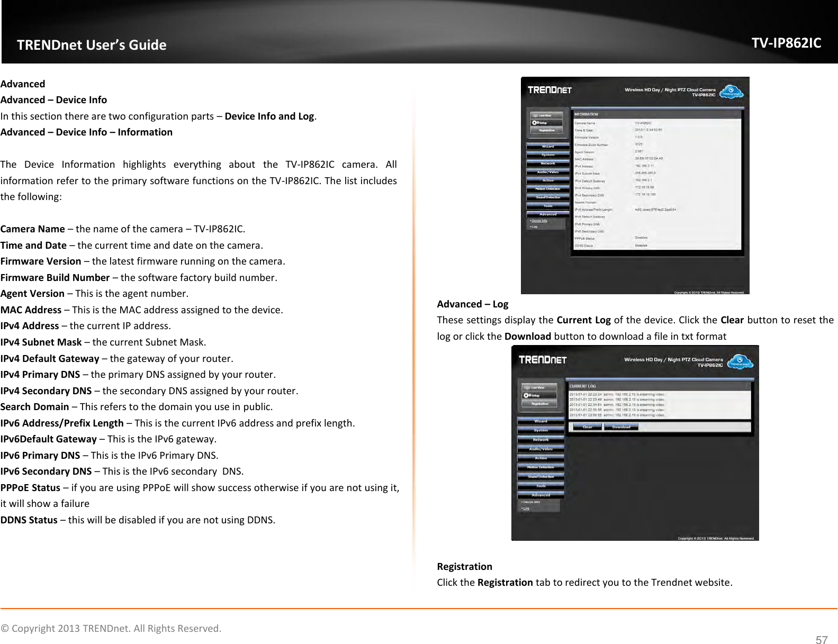Screen dimensions: 838x644
Task: Open Live View in Information screenshot
Action: tap(547, 115)
